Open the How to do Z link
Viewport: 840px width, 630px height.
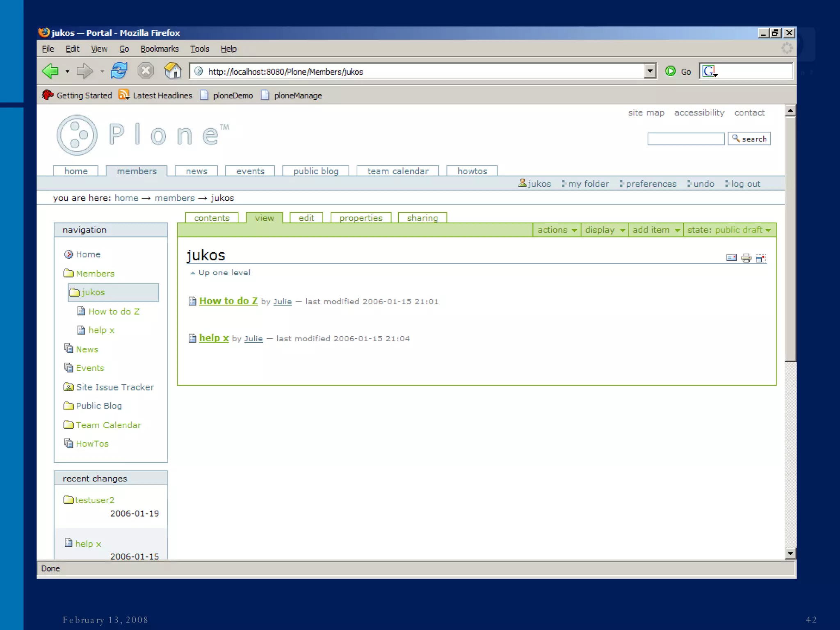228,301
